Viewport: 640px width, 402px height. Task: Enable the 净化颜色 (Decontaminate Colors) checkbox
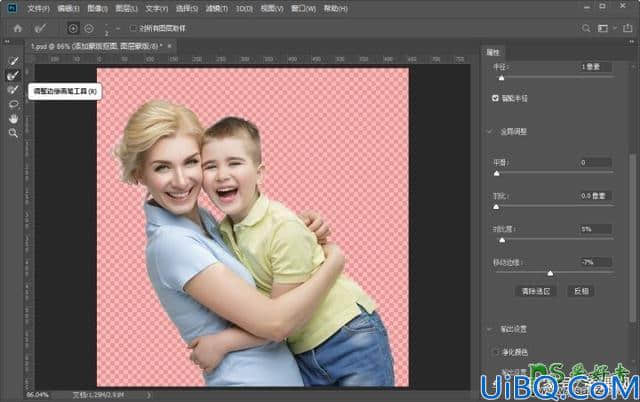click(495, 352)
